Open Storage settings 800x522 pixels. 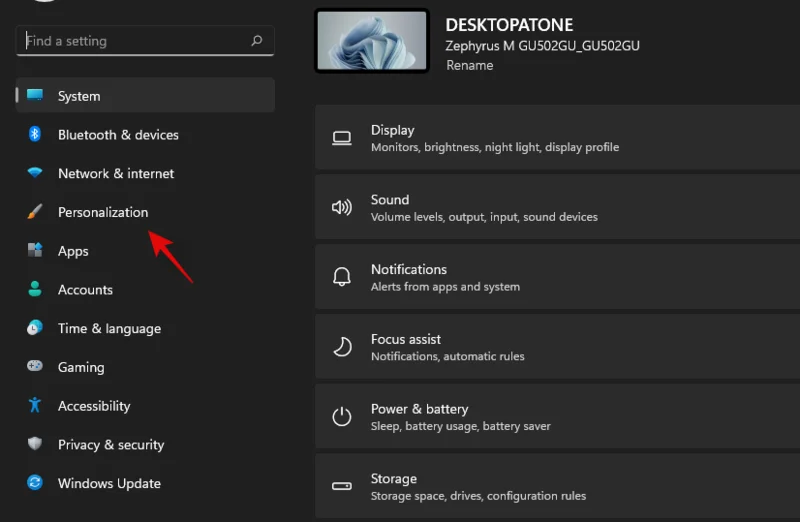(x=558, y=486)
